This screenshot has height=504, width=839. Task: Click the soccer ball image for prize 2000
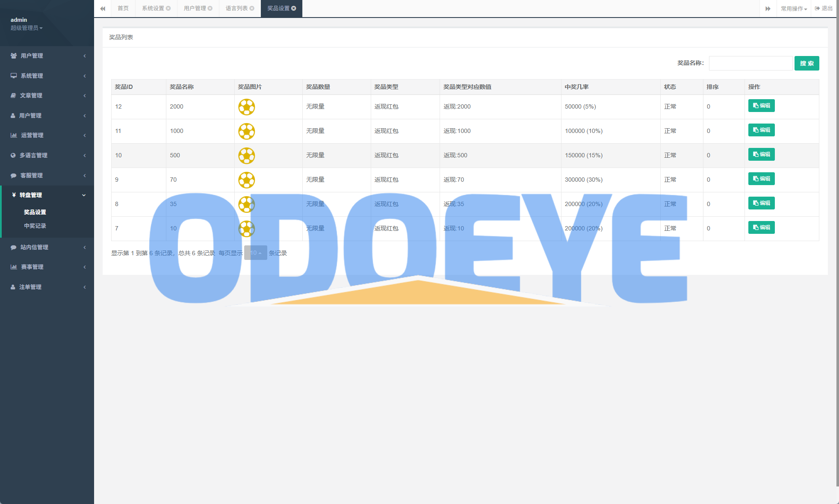pyautogui.click(x=247, y=107)
